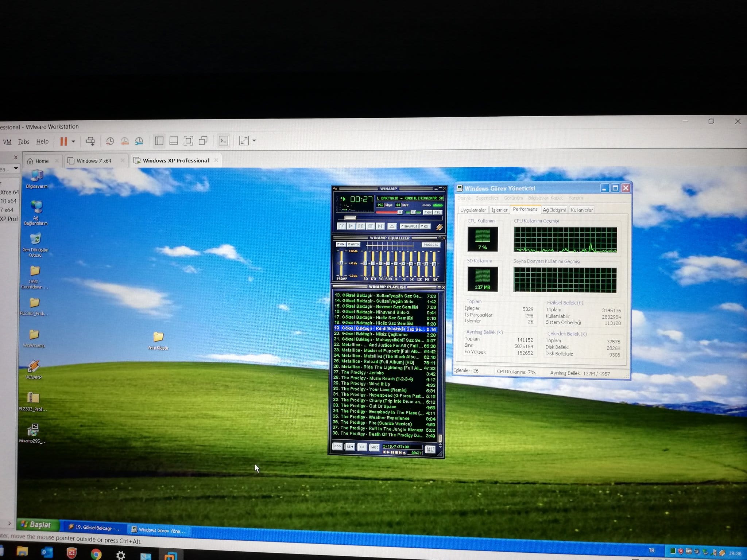Open the VMware Home tab
Image resolution: width=747 pixels, height=560 pixels.
pos(42,161)
